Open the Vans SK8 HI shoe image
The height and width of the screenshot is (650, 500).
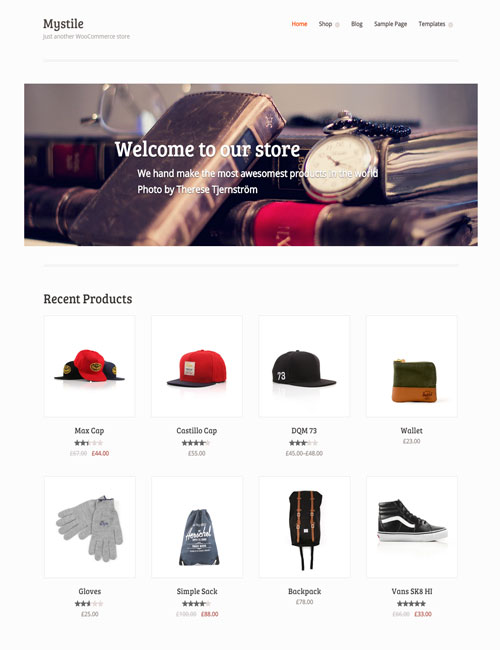[412, 527]
